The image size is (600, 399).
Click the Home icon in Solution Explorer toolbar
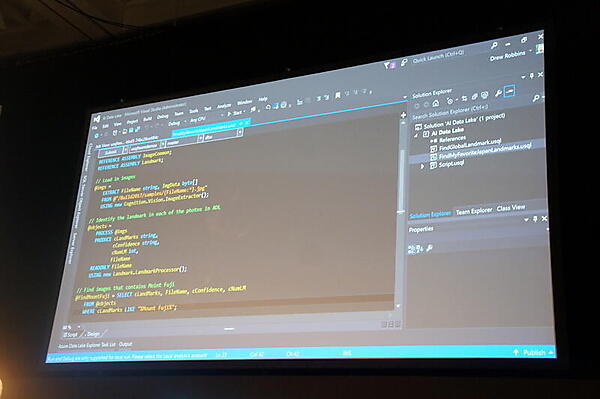[435, 103]
